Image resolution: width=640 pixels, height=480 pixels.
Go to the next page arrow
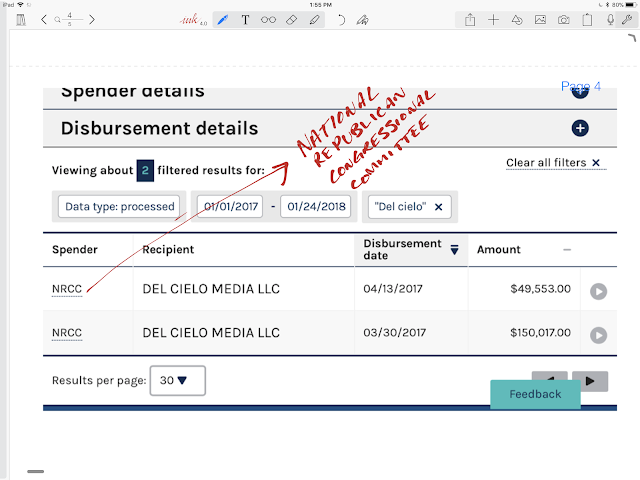click(x=92, y=19)
